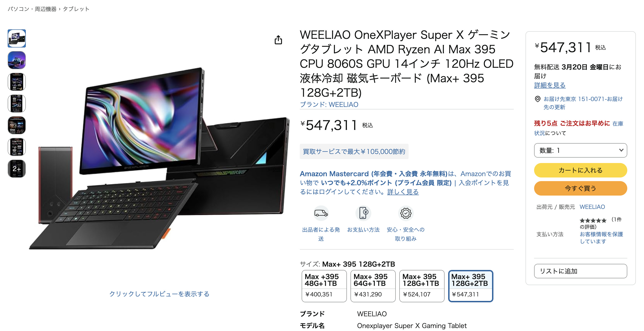The height and width of the screenshot is (331, 644).
Task: Expand the add to list box
Action: point(580,271)
